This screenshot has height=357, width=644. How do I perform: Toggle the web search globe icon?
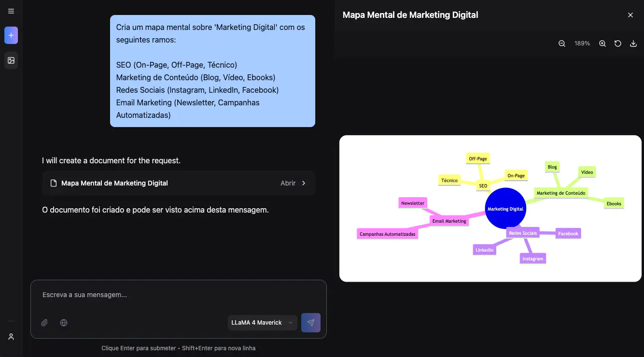coord(64,323)
